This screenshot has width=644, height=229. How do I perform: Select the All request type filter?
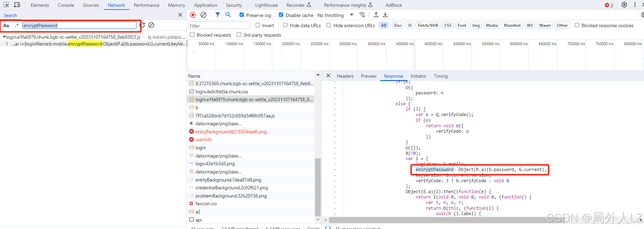[384, 25]
